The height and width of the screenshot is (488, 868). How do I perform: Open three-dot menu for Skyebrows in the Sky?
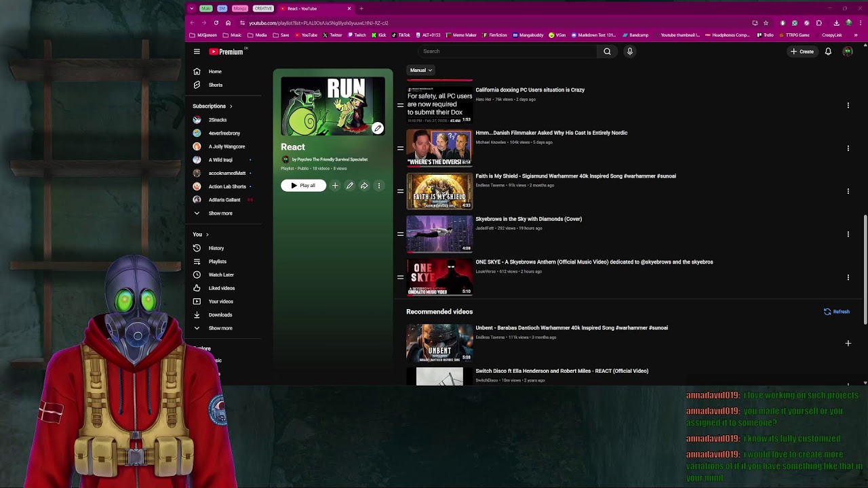[848, 235]
